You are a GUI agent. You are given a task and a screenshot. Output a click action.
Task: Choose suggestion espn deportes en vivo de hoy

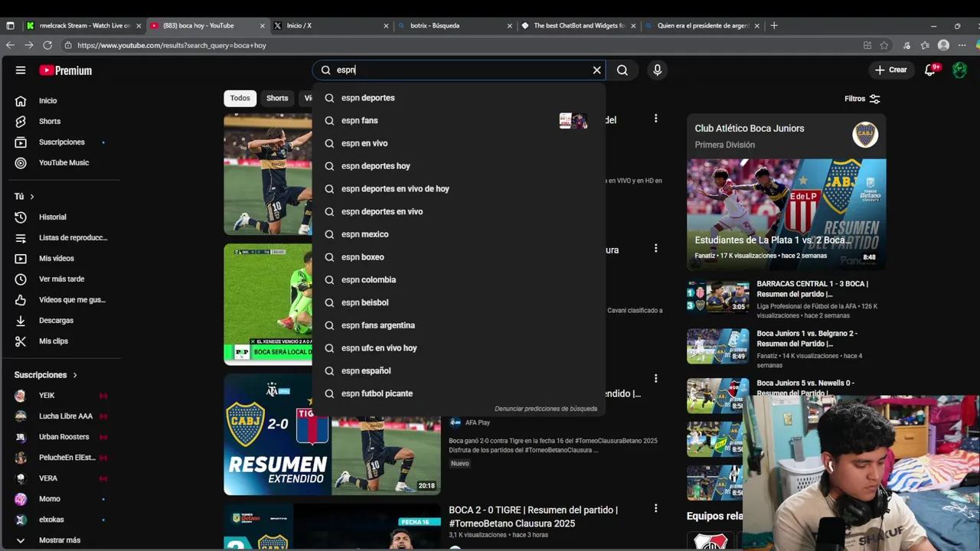click(x=459, y=189)
